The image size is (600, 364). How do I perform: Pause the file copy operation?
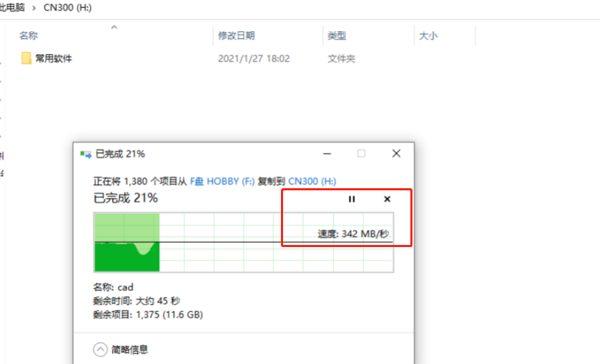point(352,199)
